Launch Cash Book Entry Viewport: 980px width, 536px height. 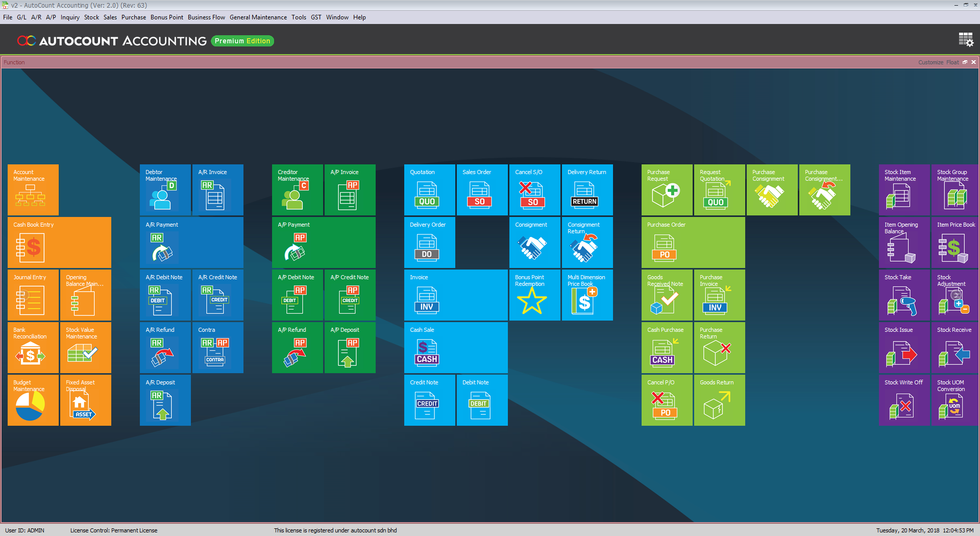tap(59, 242)
